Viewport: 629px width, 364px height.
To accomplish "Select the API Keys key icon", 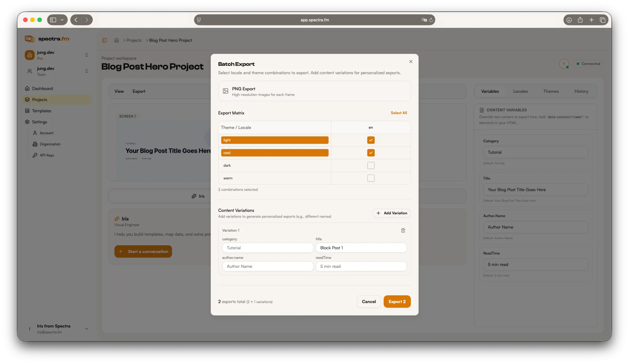I will (36, 155).
